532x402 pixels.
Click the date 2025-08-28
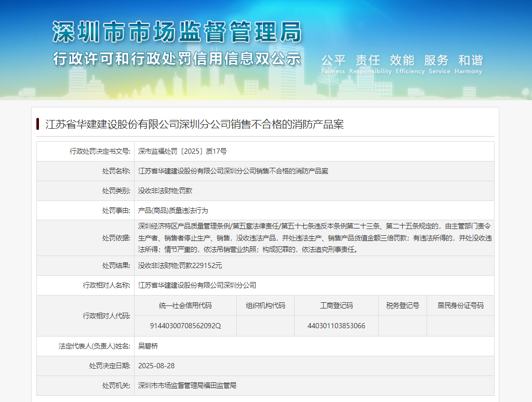156,366
